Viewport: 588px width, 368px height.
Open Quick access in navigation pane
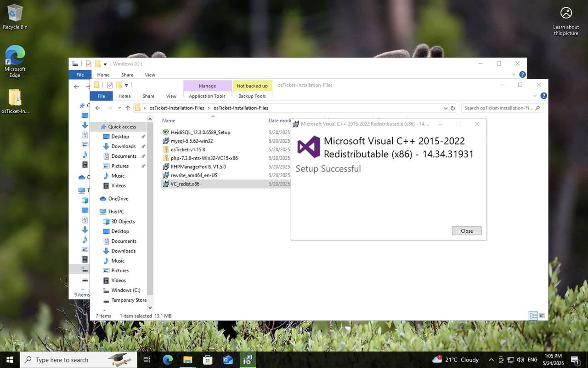coord(122,126)
